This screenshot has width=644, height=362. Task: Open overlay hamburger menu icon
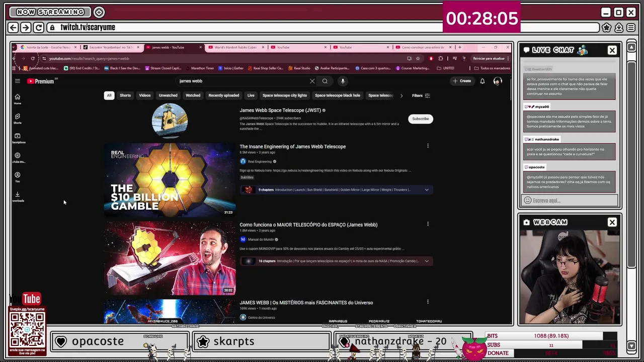pos(631,27)
